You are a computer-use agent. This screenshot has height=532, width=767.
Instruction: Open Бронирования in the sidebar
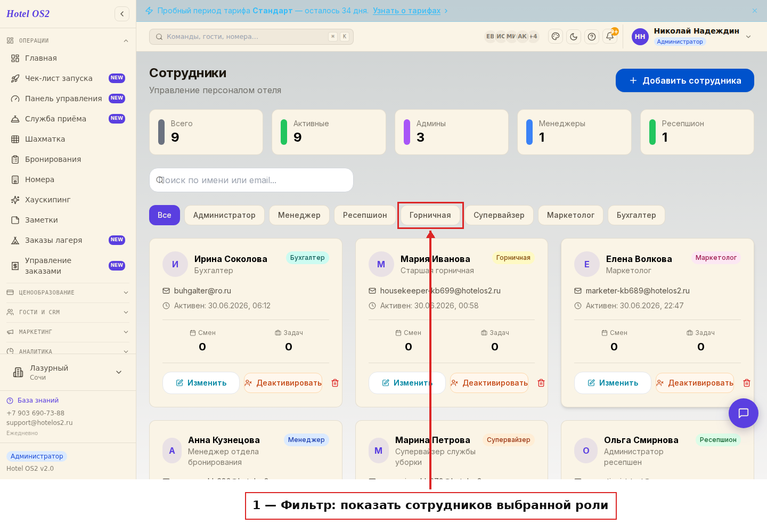68,159
